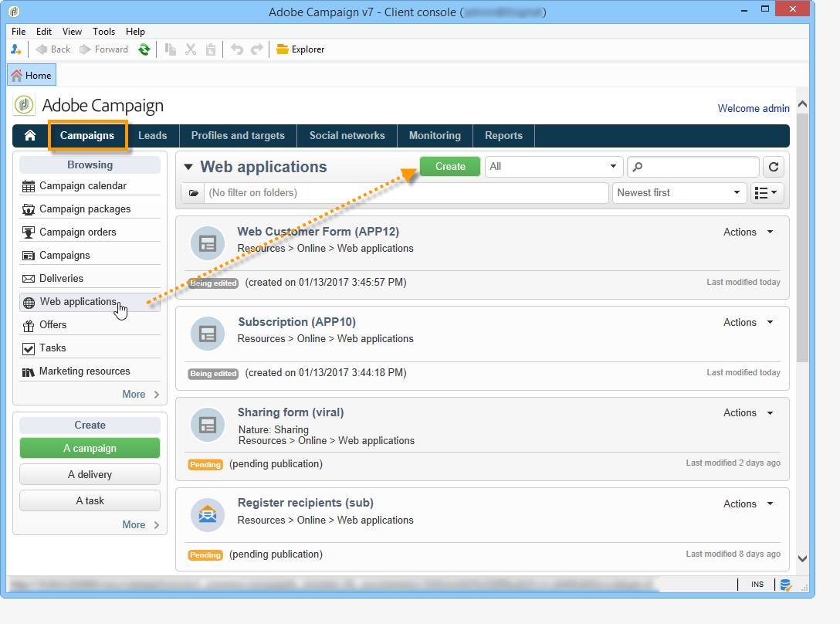The height and width of the screenshot is (624, 840).
Task: Switch to Profiles and targets tab
Action: coord(238,136)
